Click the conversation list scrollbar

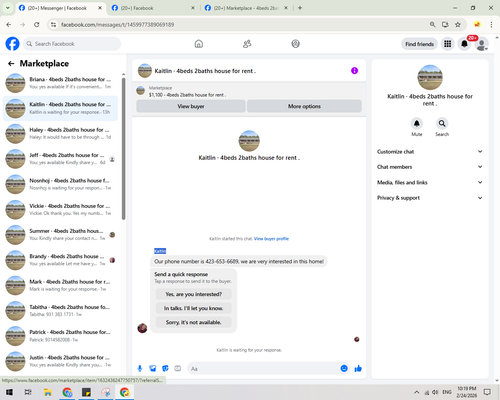[124, 148]
